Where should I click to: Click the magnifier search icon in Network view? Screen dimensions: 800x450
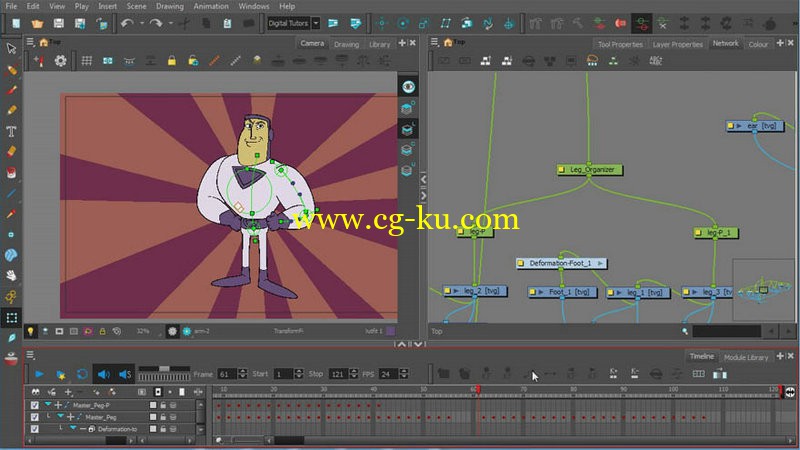685,332
